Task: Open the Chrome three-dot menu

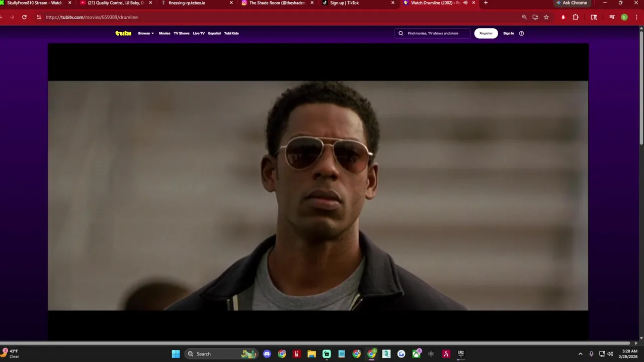Action: point(636,17)
